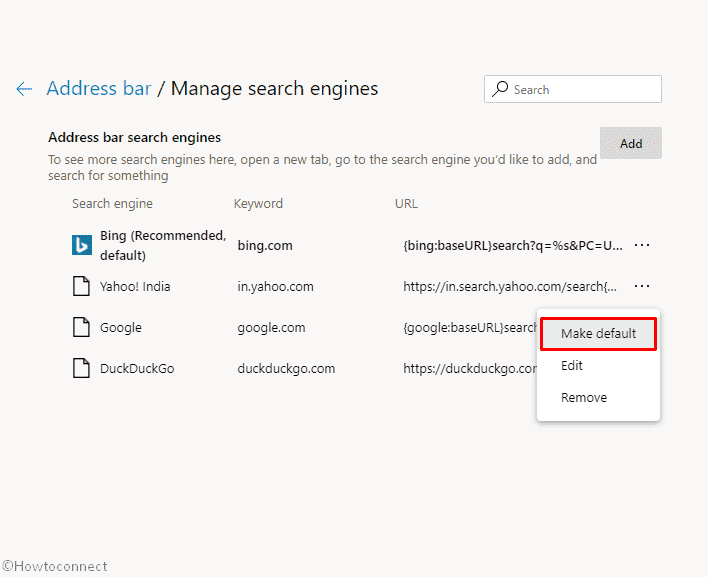Open the Address bar breadcrumb link
708x577 pixels.
pos(99,88)
